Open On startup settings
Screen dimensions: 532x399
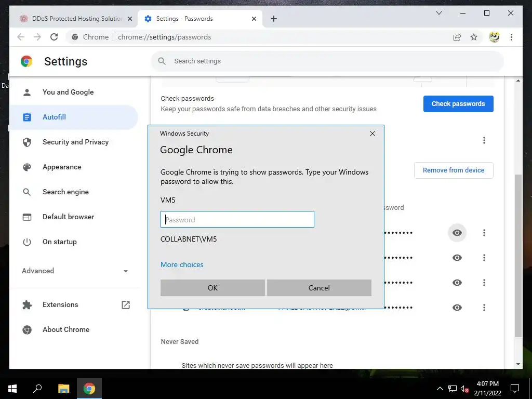74,242
